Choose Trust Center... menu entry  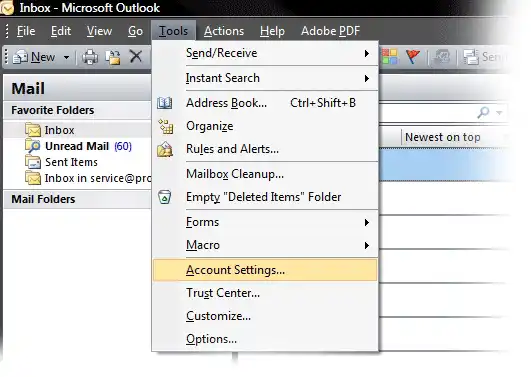[x=265, y=293]
